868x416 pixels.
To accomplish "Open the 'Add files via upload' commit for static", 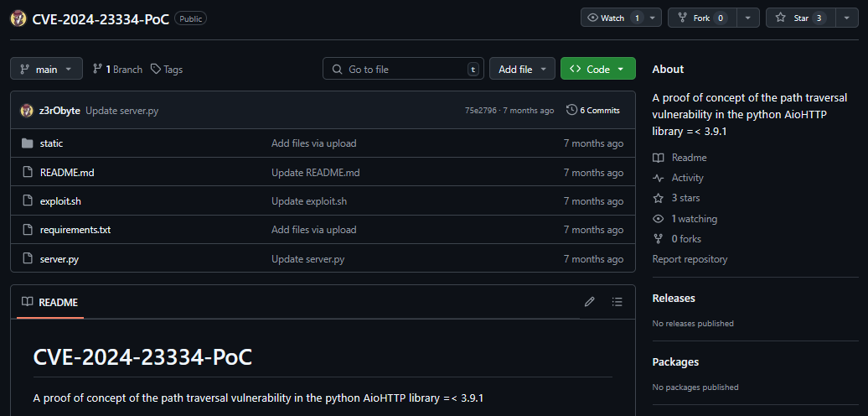I will pos(314,143).
